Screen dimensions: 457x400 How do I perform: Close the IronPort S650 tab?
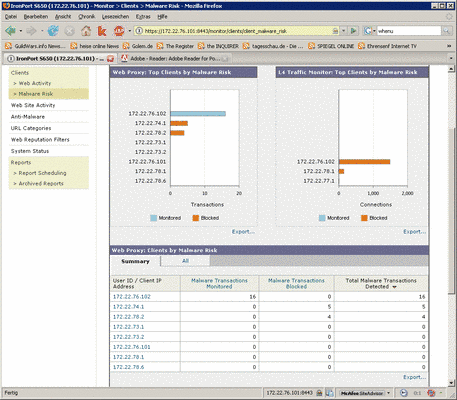click(x=110, y=59)
